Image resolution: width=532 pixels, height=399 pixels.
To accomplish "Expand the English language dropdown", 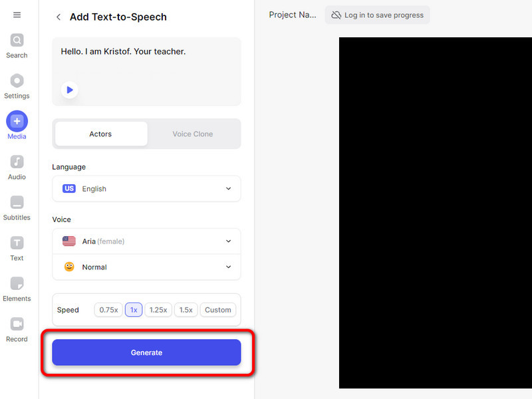I will coord(146,189).
